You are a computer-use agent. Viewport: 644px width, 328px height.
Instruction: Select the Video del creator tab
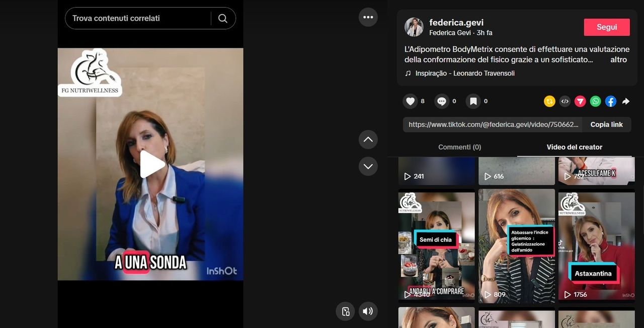point(574,147)
